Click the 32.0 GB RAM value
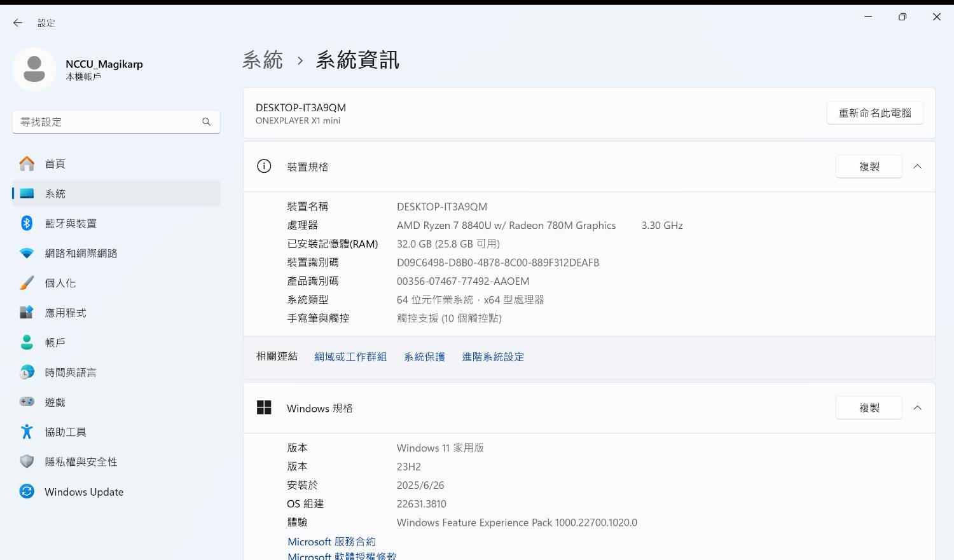 [x=448, y=244]
